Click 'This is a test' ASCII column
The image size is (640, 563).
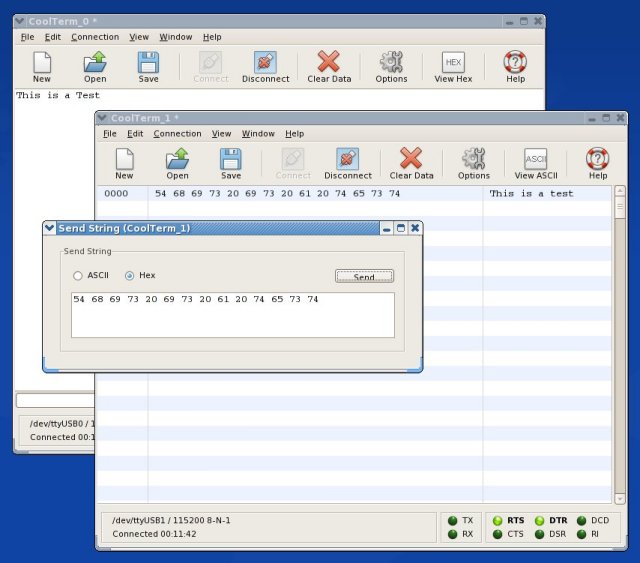point(531,194)
